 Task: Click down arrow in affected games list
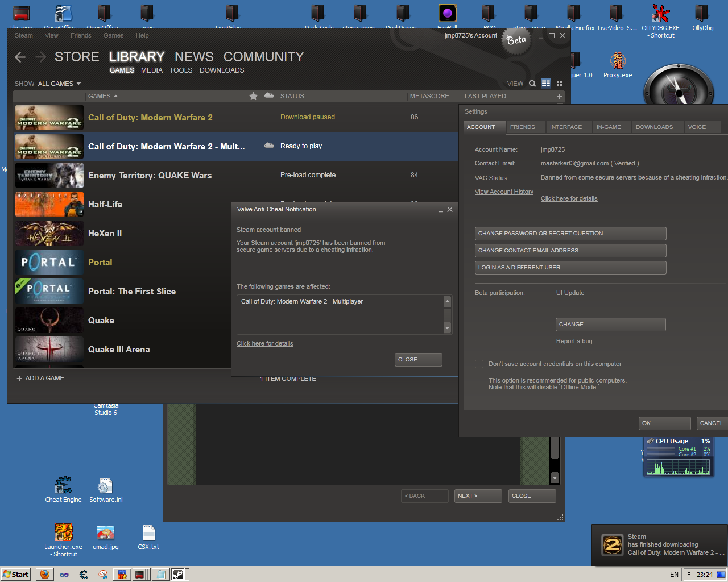coord(447,328)
